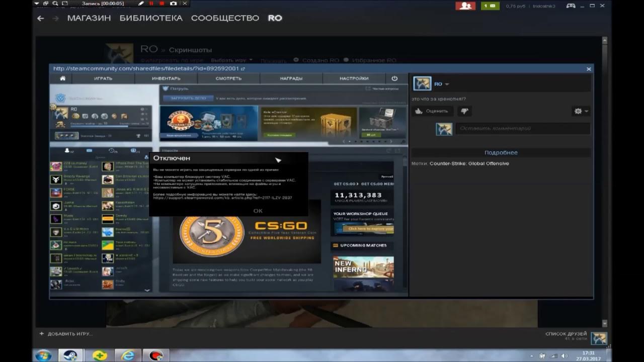This screenshot has width=644, height=362.
Task: Click the CS:GO home icon in screenshot
Action: [62, 78]
